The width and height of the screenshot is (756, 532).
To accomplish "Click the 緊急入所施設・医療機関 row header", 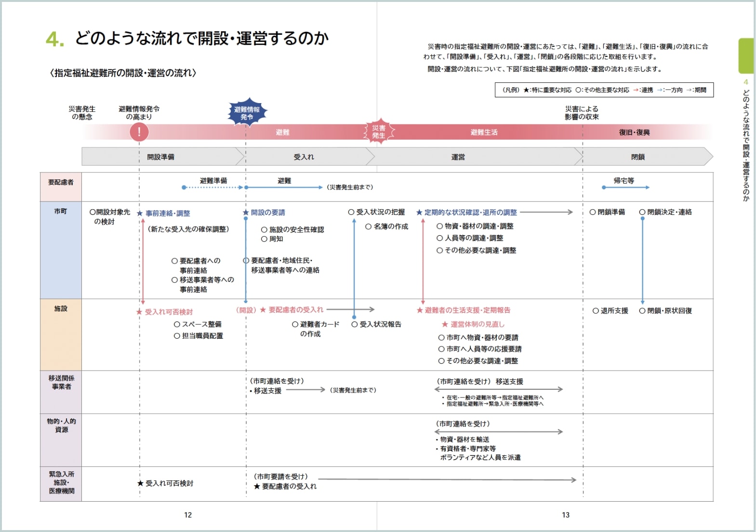I will tap(61, 483).
